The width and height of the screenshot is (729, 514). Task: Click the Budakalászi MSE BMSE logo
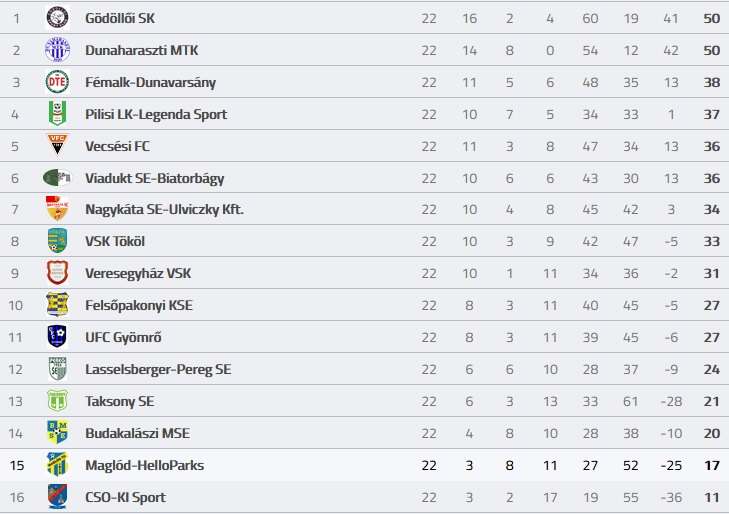57,433
